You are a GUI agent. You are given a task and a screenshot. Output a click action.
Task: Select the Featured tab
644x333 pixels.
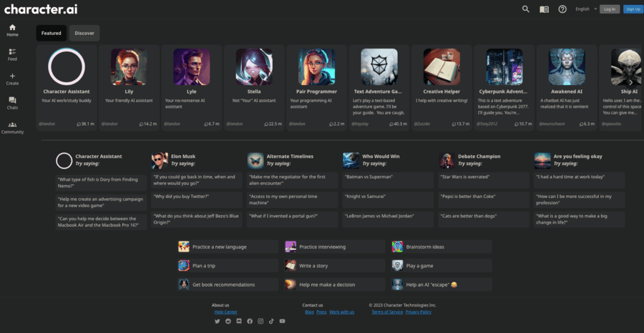click(52, 33)
